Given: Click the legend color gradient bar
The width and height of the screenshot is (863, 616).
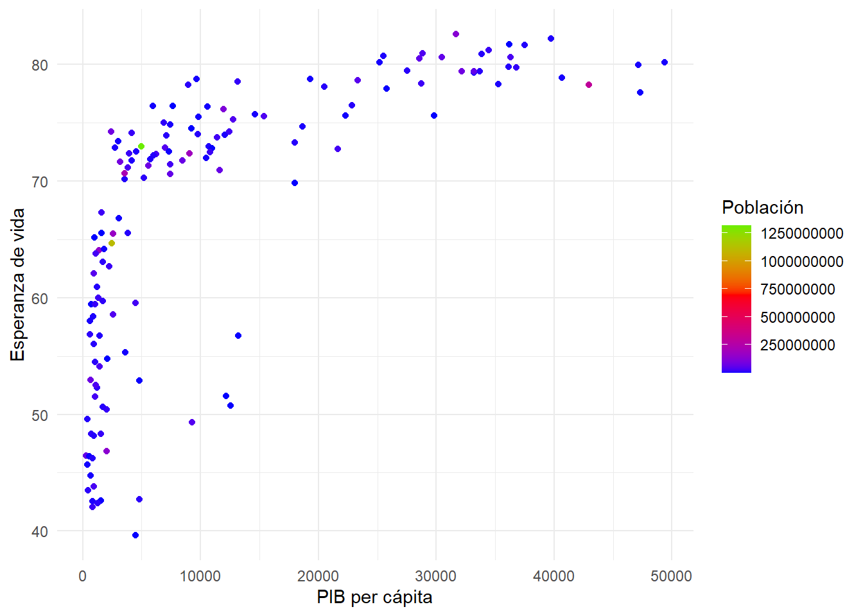Looking at the screenshot, I should point(736,298).
